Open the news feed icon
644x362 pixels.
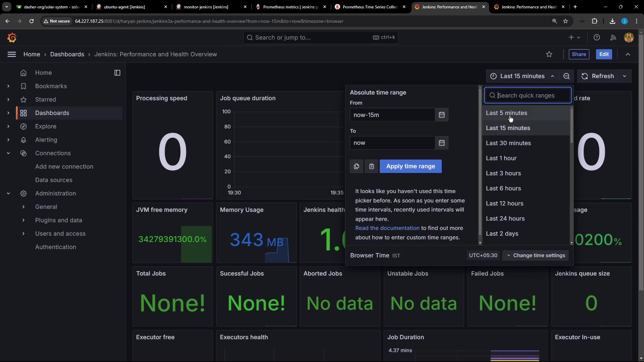click(613, 38)
